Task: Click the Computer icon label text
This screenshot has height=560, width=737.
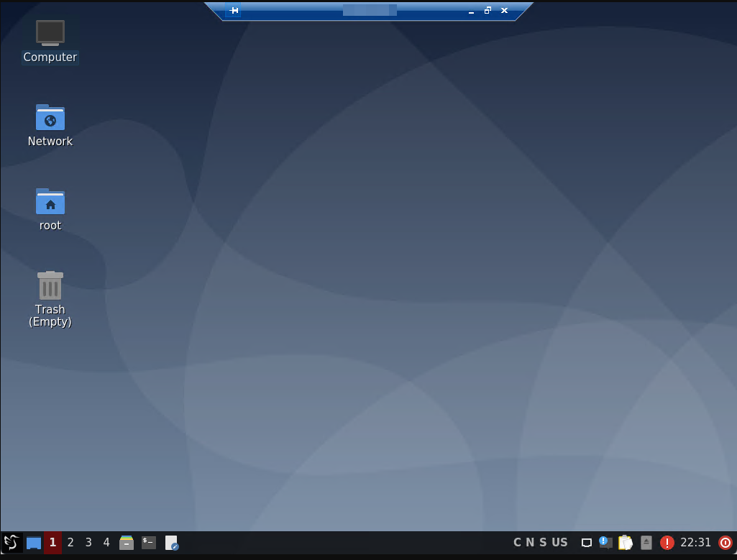Action: coord(50,57)
